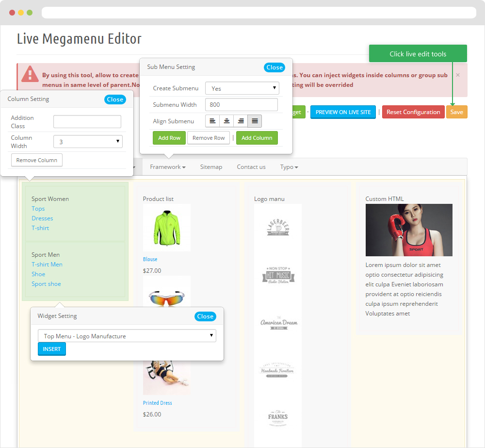Screen dimensions: 485x448
Task: Open the Create Submenu dropdown
Action: pos(242,88)
